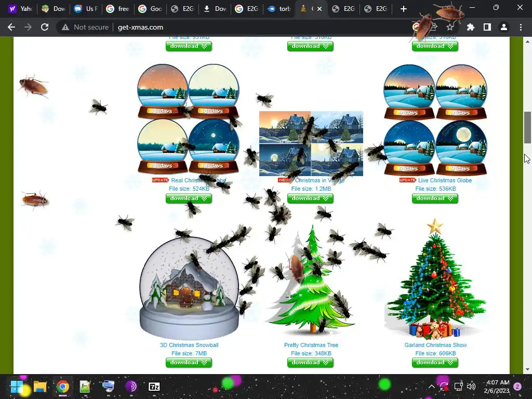Open File Explorer from the taskbar
This screenshot has height=399, width=532.
(x=39, y=387)
